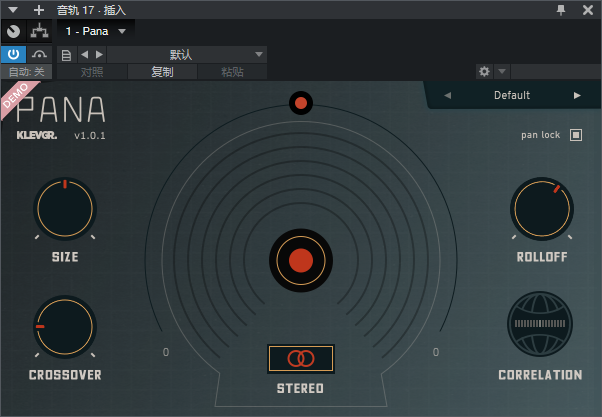
Task: Open the Default preset name menu
Action: (x=512, y=95)
